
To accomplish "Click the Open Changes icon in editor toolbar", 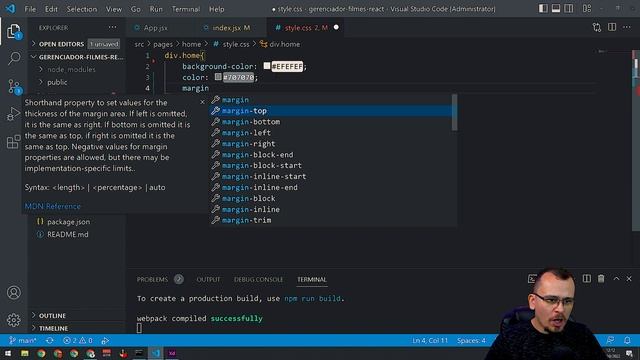I will (x=597, y=27).
